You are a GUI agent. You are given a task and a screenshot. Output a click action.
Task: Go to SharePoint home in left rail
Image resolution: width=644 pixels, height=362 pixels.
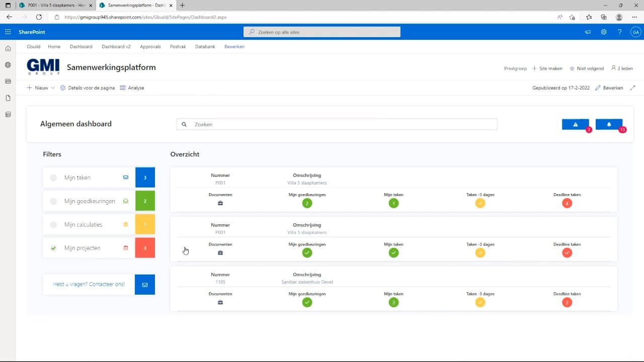pyautogui.click(x=8, y=49)
